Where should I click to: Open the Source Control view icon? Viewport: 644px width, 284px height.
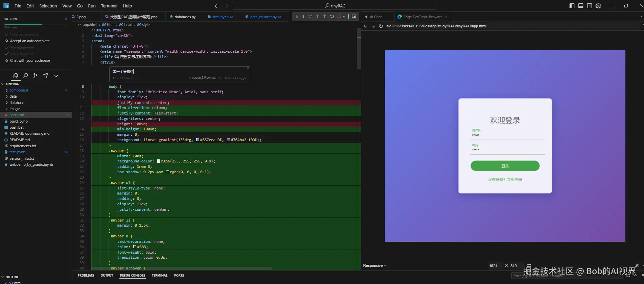coord(35,76)
